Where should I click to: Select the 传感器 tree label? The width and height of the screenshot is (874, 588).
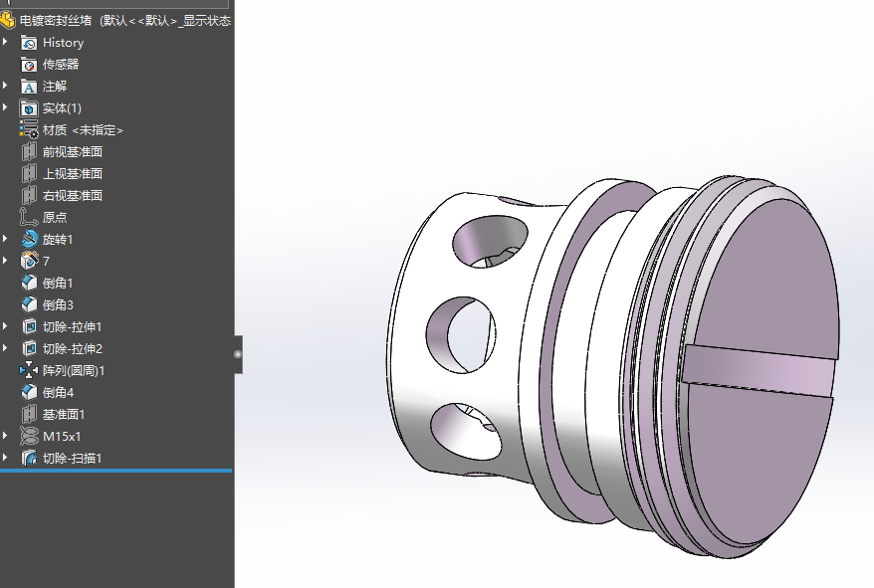61,65
